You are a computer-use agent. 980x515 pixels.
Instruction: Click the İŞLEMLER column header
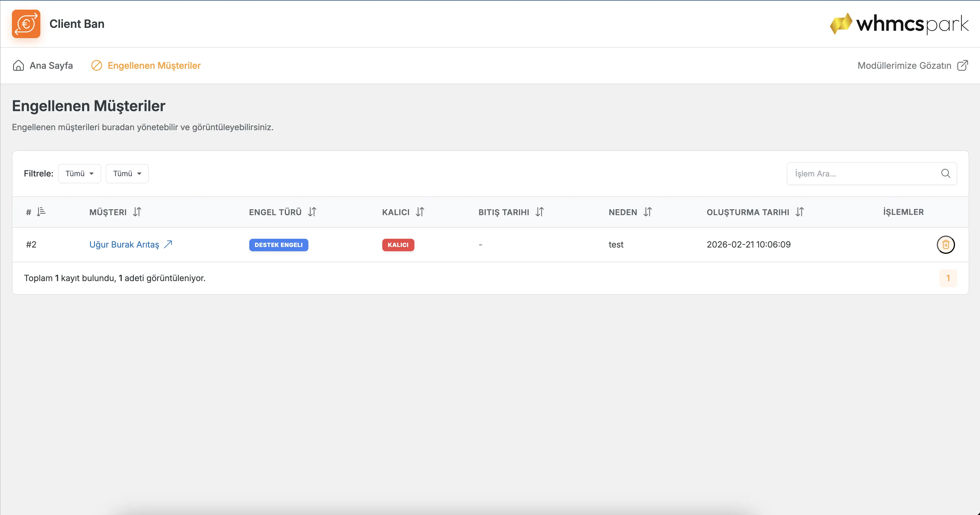pos(903,212)
